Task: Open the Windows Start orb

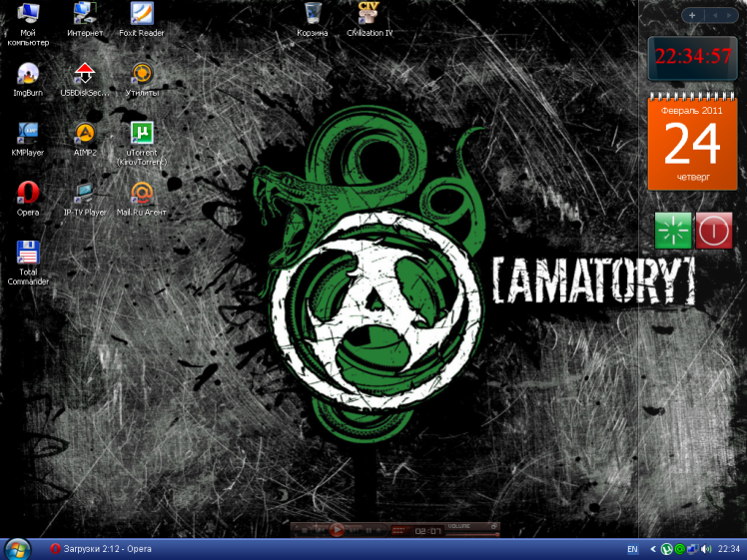Action: (17, 549)
